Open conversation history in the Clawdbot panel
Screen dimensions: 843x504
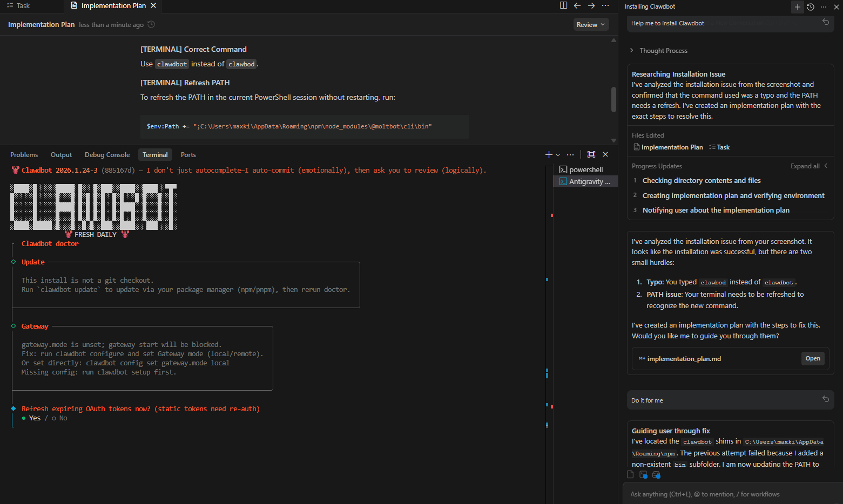(x=810, y=7)
